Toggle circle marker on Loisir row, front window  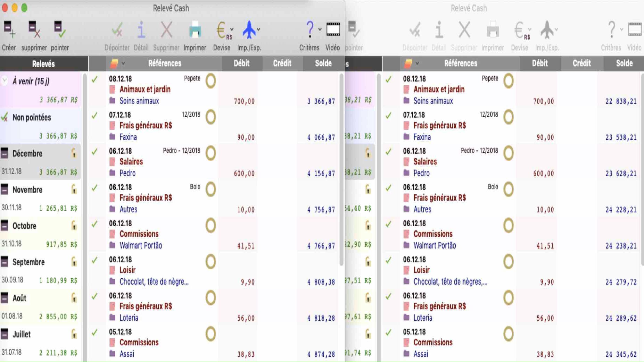tap(210, 261)
